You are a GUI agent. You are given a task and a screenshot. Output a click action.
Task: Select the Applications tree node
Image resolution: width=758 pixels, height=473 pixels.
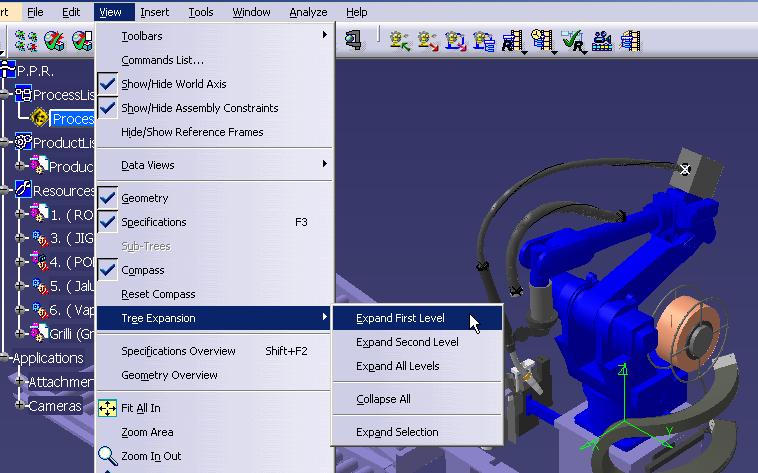coord(48,358)
